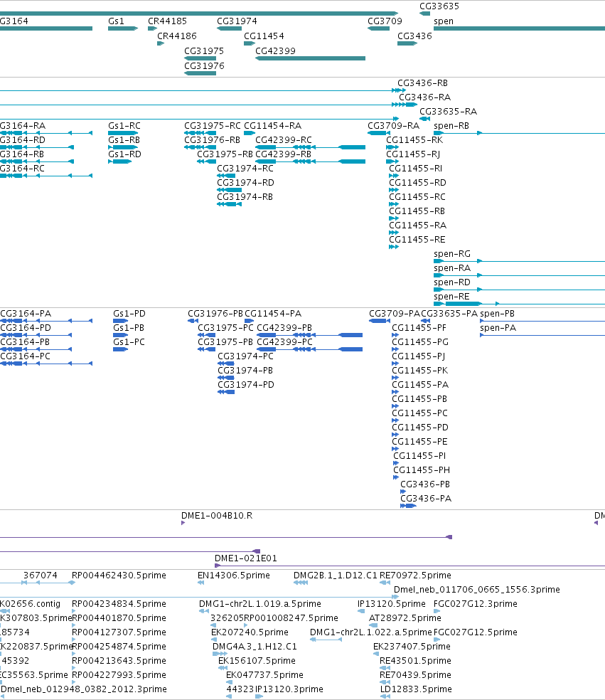Image resolution: width=605 pixels, height=700 pixels.
Task: Click protein CG3164-PA
Action: tap(26, 314)
